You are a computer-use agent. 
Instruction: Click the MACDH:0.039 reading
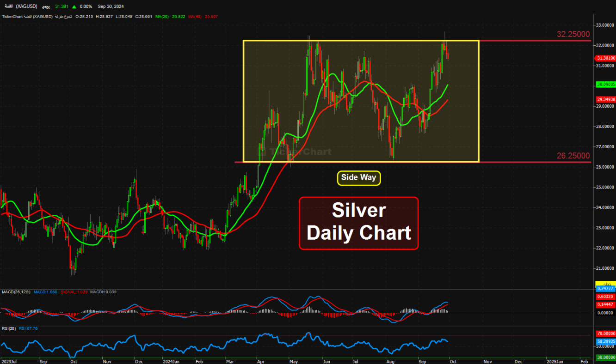pos(103,292)
